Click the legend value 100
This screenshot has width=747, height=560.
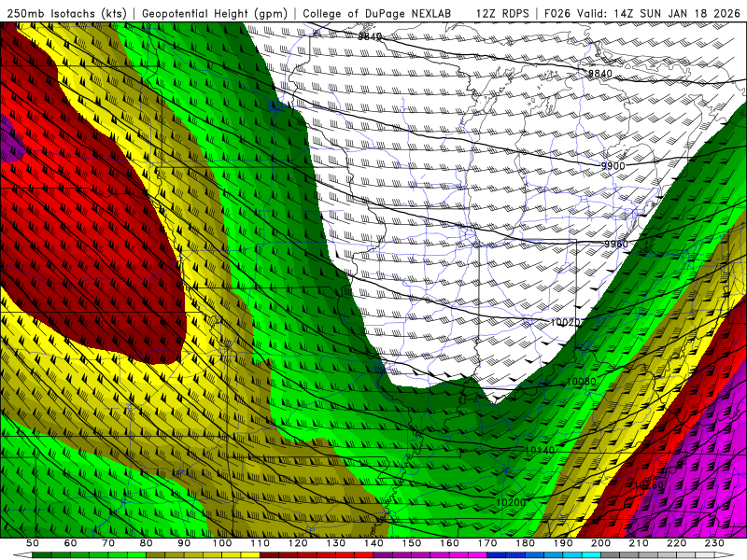(x=222, y=543)
